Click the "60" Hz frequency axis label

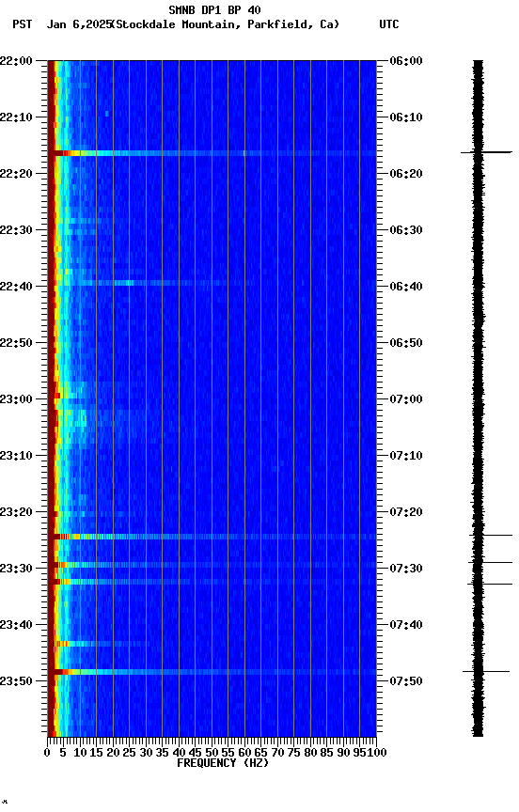click(x=244, y=753)
